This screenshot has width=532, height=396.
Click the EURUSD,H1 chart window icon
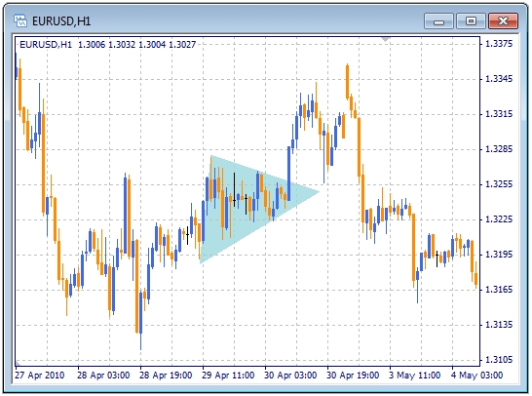[20, 21]
